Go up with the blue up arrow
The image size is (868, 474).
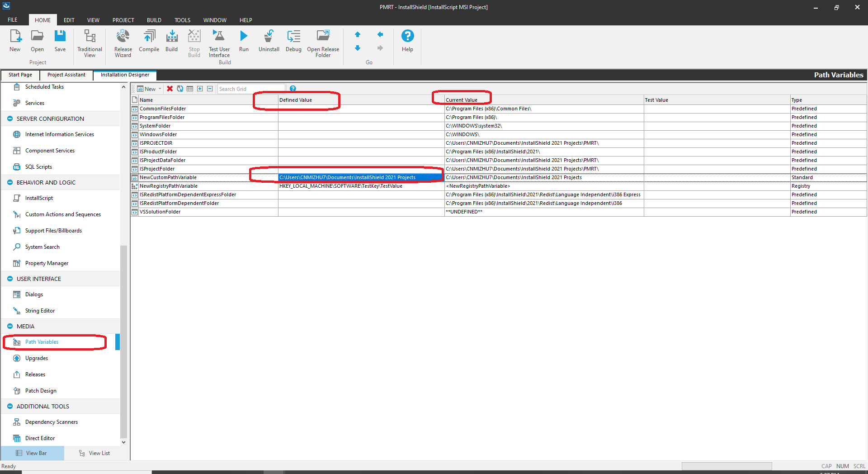[x=358, y=34]
